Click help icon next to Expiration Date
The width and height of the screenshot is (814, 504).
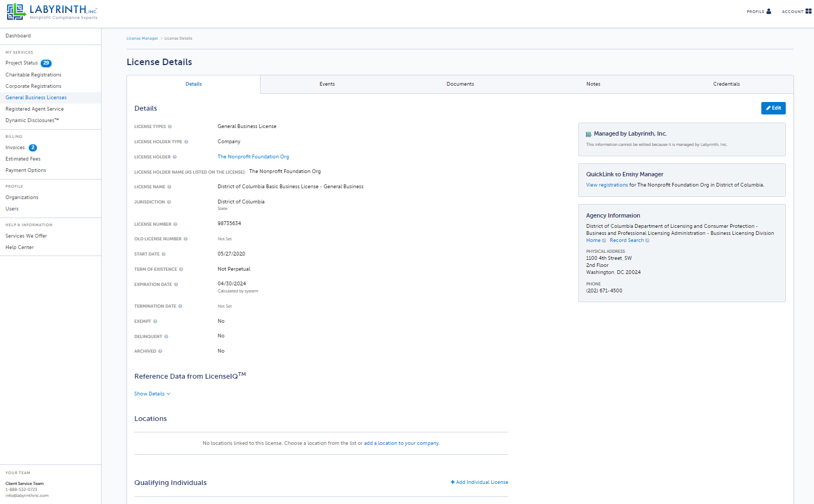pos(176,284)
